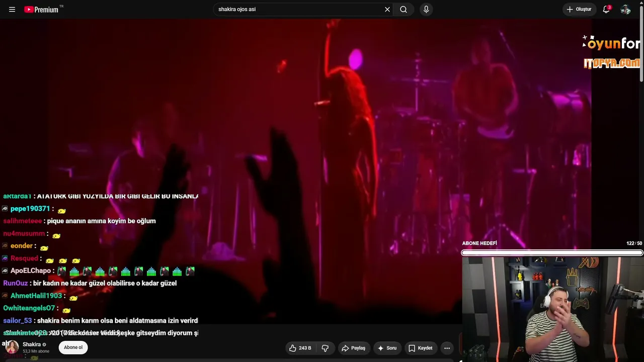This screenshot has width=644, height=362.
Task: Open the Oluştur create menu
Action: click(x=579, y=10)
